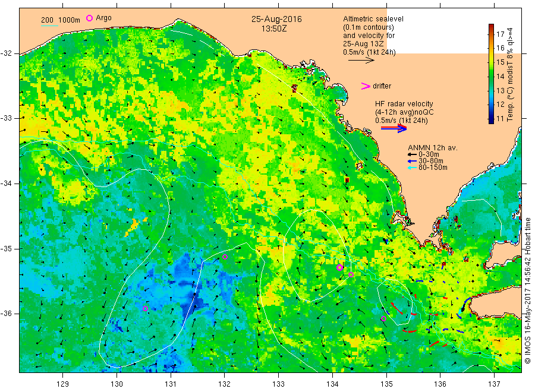Click the 14 tick on the temperature scale
This screenshot has width=535, height=392.
click(500, 77)
